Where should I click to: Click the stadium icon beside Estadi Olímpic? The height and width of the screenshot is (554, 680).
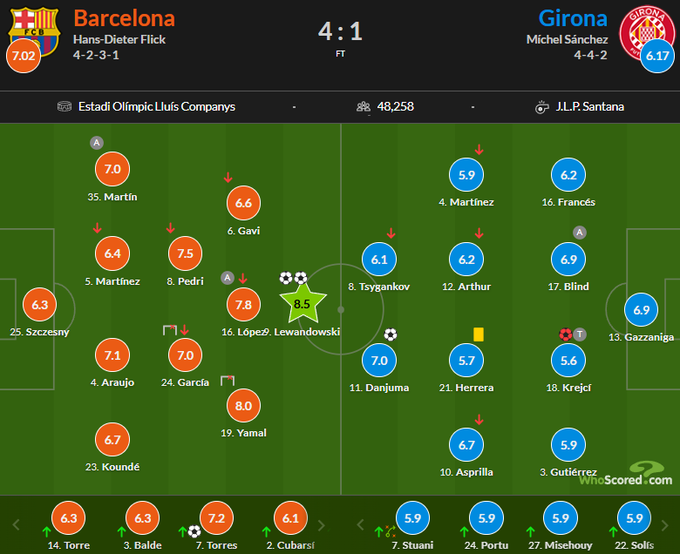pos(65,106)
